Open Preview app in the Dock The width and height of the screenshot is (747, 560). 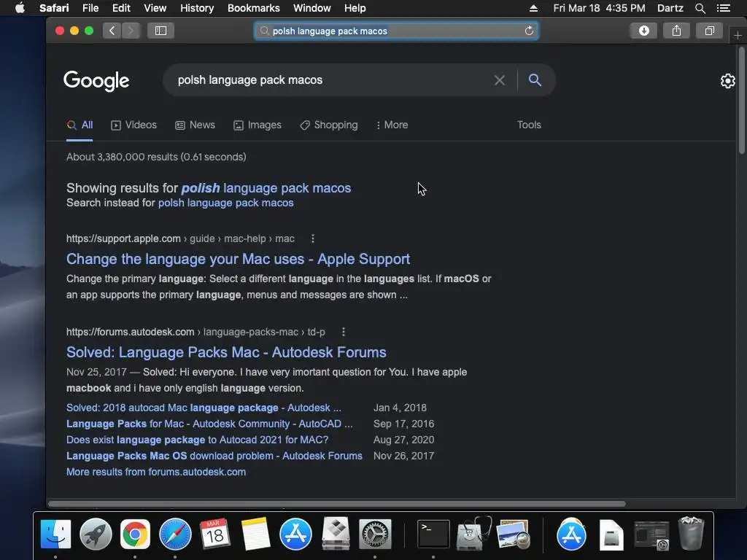[x=513, y=534]
